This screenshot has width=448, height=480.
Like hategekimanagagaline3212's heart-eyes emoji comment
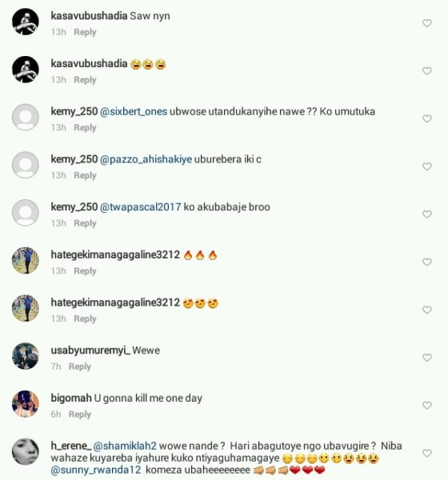tap(427, 310)
